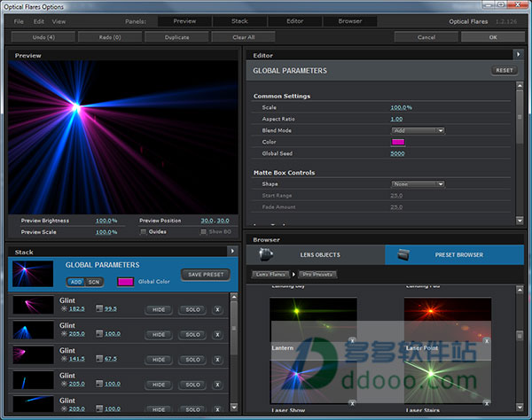Solo the Glint with brightness 182.5
The width and height of the screenshot is (532, 420).
pos(192,309)
